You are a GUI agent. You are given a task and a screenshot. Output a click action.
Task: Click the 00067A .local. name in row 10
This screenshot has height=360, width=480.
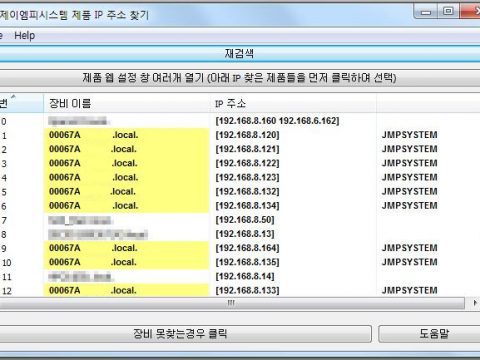point(93,262)
